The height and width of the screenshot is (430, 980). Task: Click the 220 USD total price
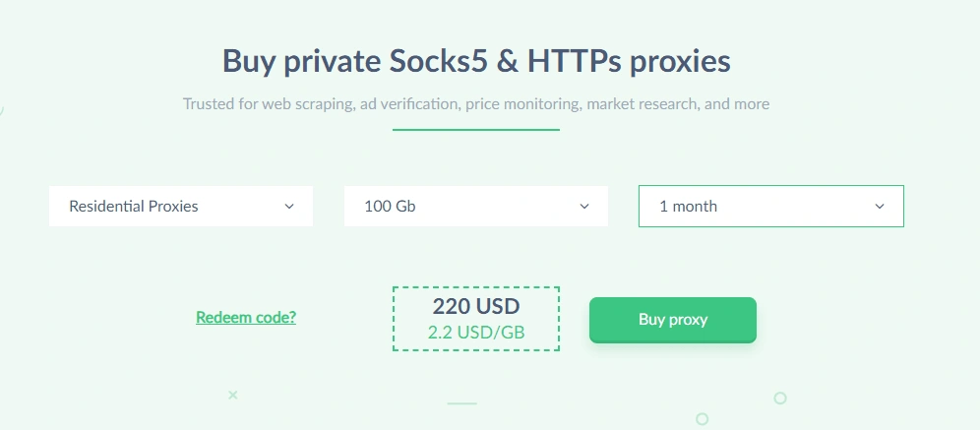(x=476, y=306)
